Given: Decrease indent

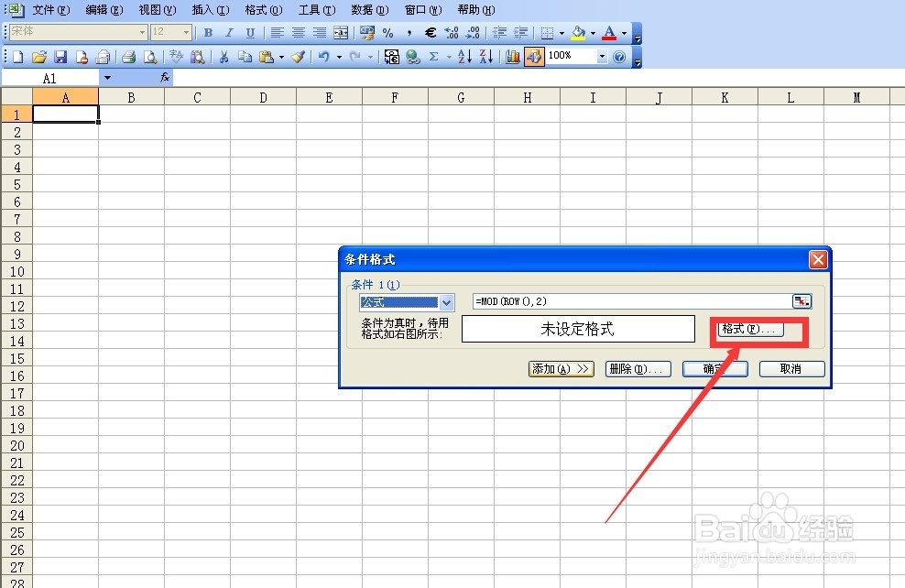Looking at the screenshot, I should tap(500, 33).
